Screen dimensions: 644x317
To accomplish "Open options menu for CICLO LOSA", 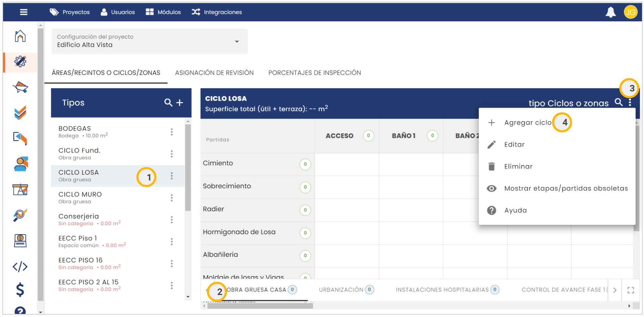I will coord(172,176).
